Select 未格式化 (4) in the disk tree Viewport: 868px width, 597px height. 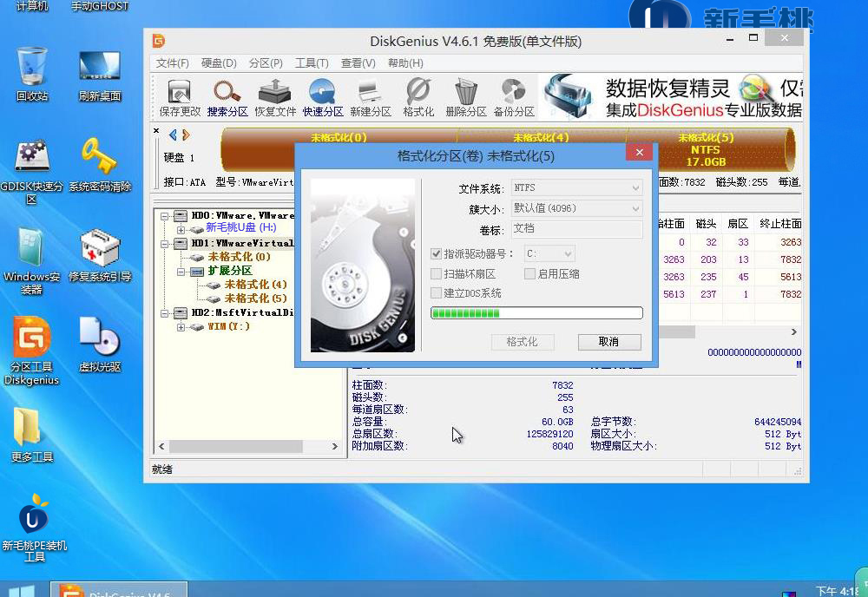click(256, 285)
